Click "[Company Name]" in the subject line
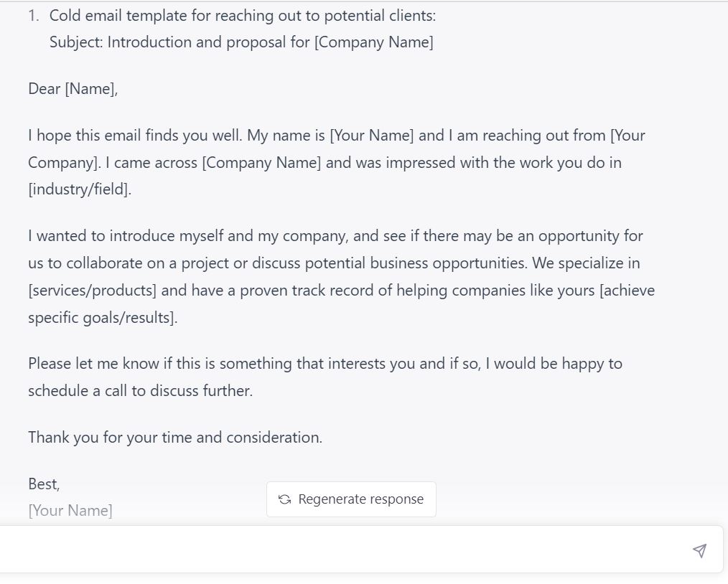 373,42
